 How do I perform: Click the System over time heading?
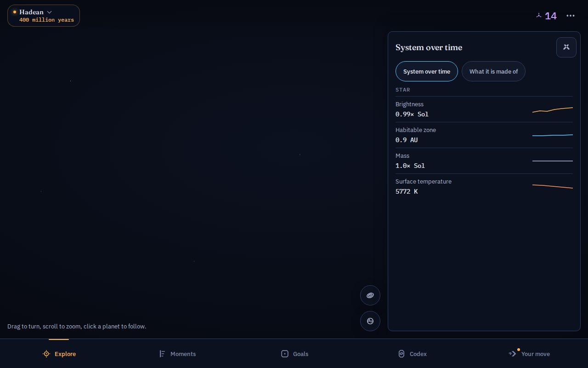click(429, 47)
